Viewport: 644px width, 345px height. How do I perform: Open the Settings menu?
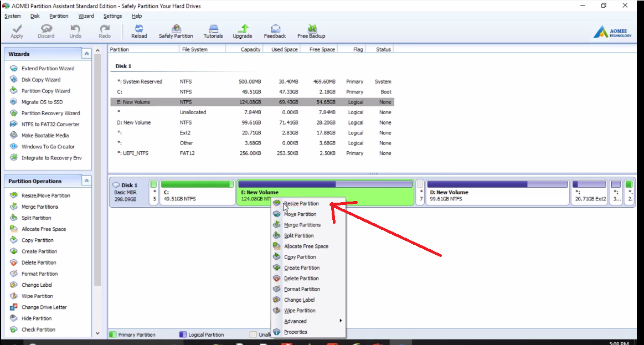112,16
